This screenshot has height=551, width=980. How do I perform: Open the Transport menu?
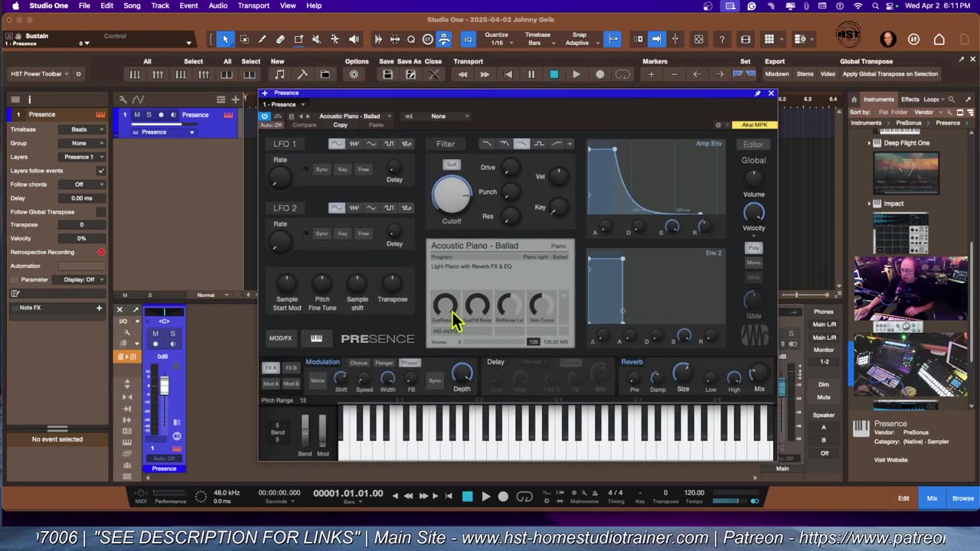(253, 5)
